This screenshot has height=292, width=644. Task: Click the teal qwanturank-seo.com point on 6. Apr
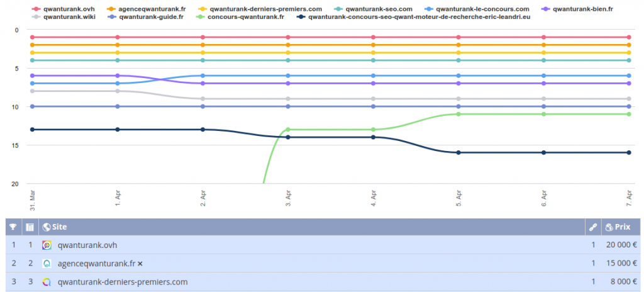[544, 60]
